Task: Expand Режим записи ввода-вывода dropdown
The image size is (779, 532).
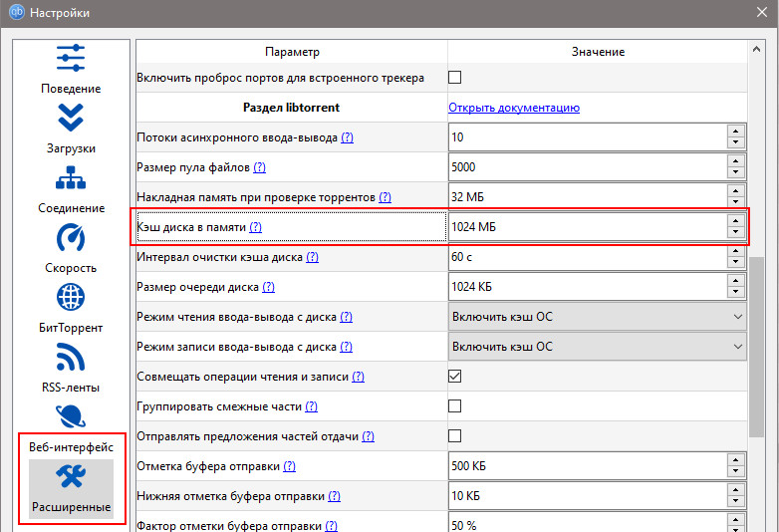Action: point(598,347)
